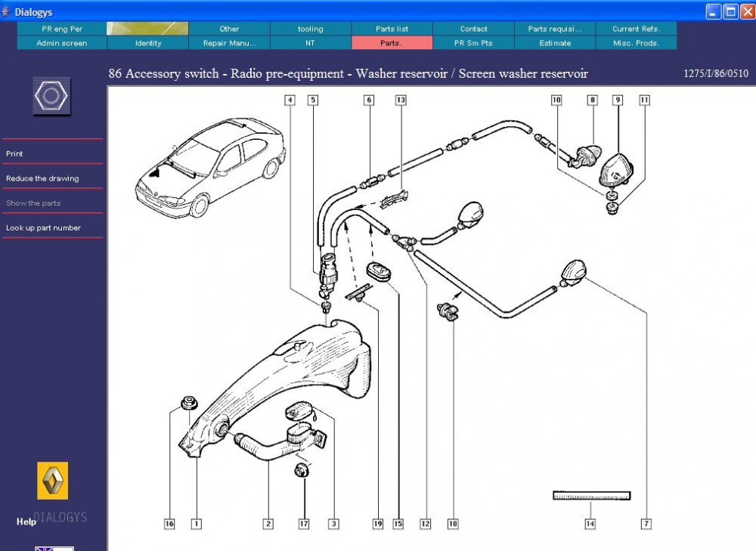Open the Parts list tab
756x551 pixels.
pos(392,29)
